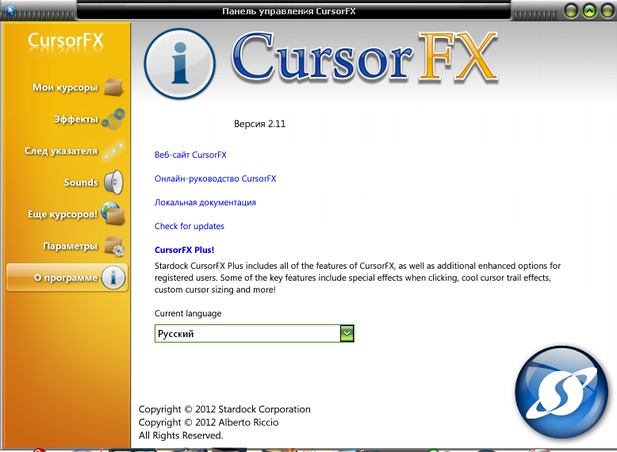Click the discs icon beside Эффекты
This screenshot has width=617, height=452.
tap(113, 118)
